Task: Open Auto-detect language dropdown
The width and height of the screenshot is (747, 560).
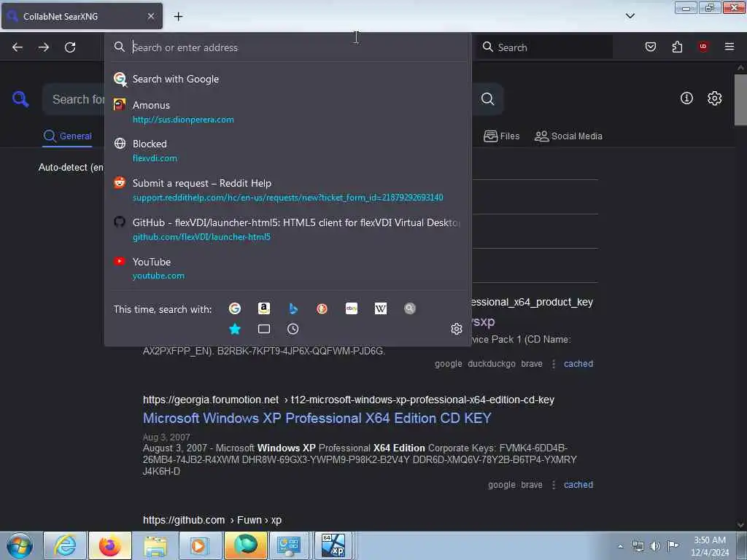Action: click(x=71, y=167)
